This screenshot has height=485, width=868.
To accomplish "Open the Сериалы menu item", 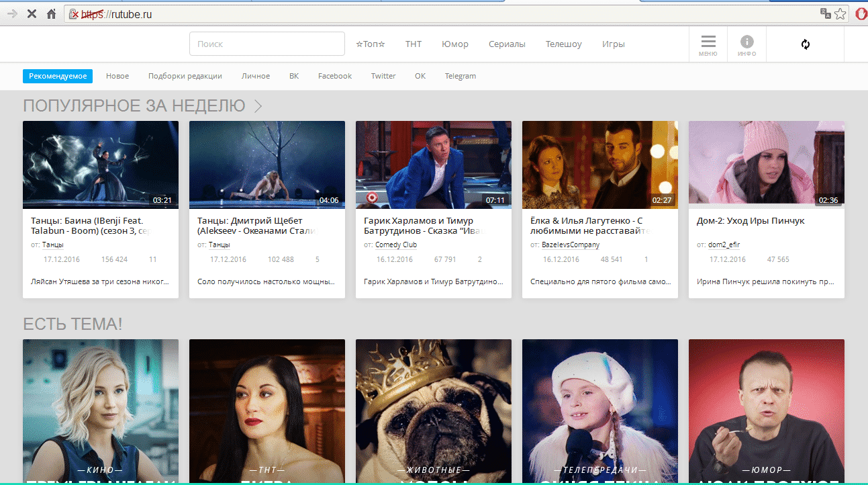I will tap(507, 44).
